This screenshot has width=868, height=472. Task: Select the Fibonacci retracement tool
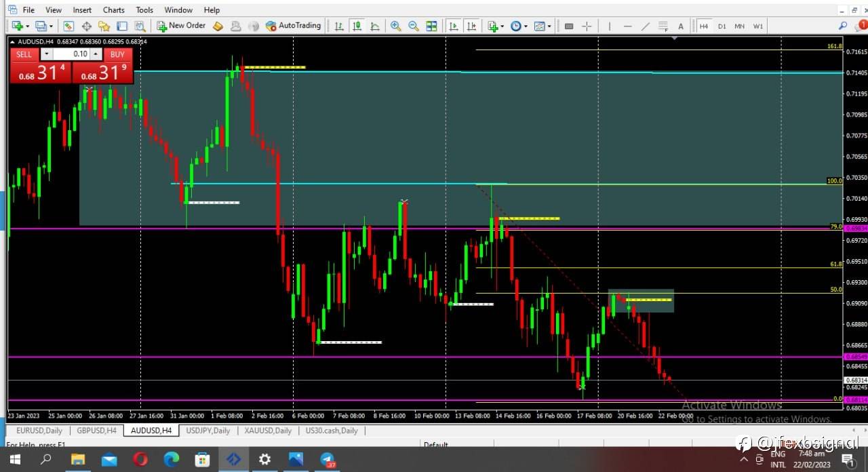click(x=664, y=26)
